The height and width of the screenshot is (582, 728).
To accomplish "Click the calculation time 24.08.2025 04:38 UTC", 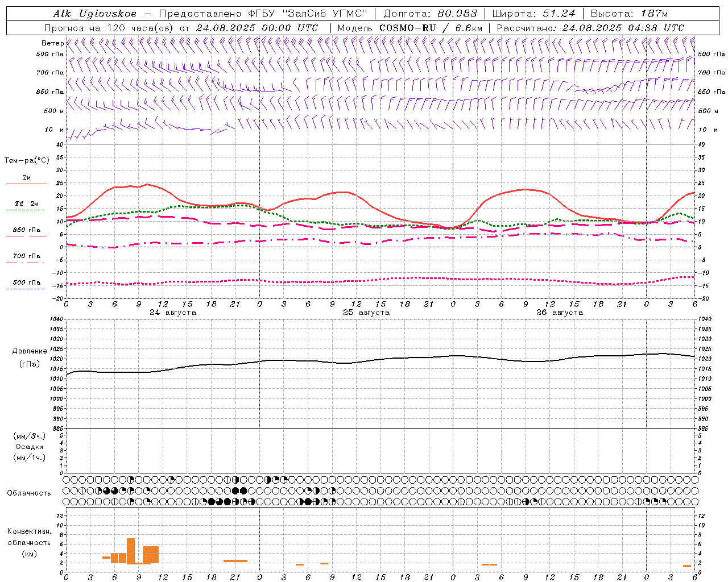I will pos(623,28).
